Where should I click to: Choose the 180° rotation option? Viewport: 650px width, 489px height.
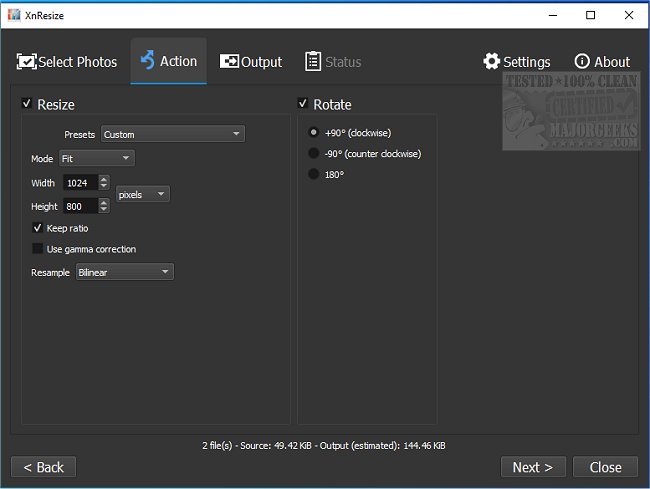314,174
